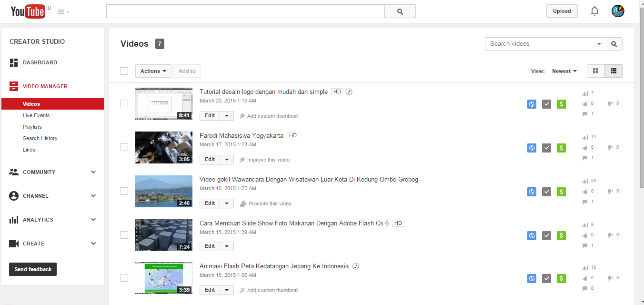This screenshot has width=644, height=305.
Task: Click the license checkmark icon
Action: (x=546, y=104)
